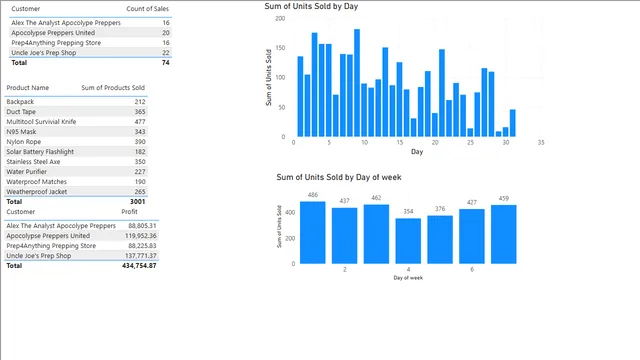
Task: Click the Count of Sales column header
Action: click(x=147, y=9)
